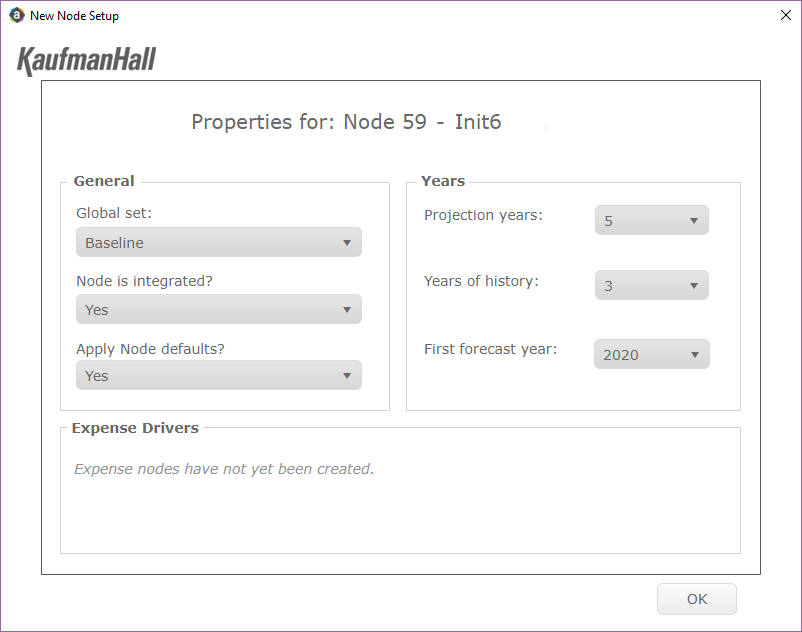This screenshot has width=802, height=632.
Task: Select the Years group label
Action: point(443,181)
